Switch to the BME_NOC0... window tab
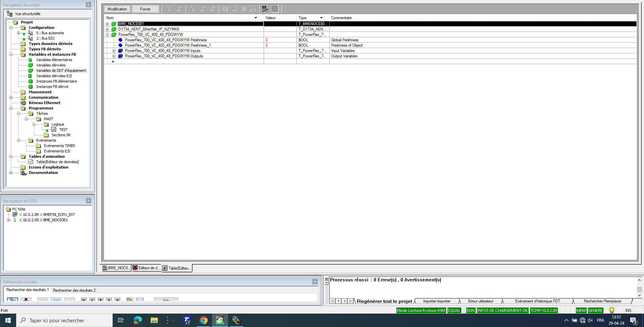Screen dimensions: 644x327 tap(116, 268)
